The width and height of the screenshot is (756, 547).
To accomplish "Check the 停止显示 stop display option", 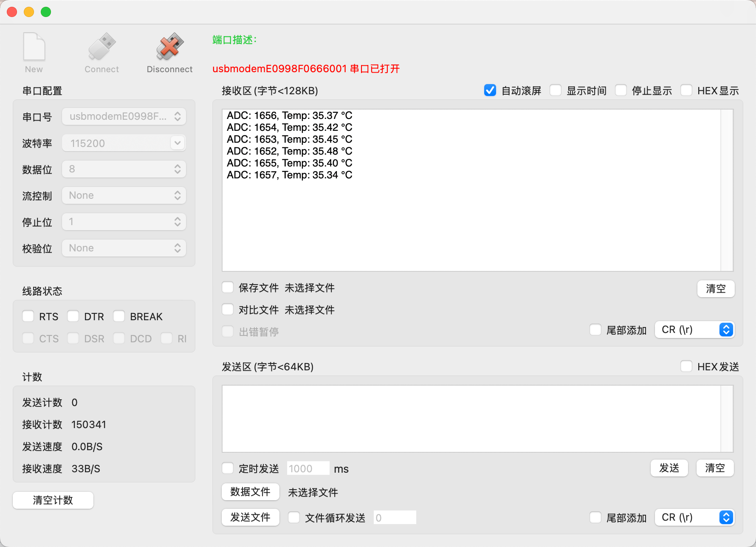I will pos(621,90).
